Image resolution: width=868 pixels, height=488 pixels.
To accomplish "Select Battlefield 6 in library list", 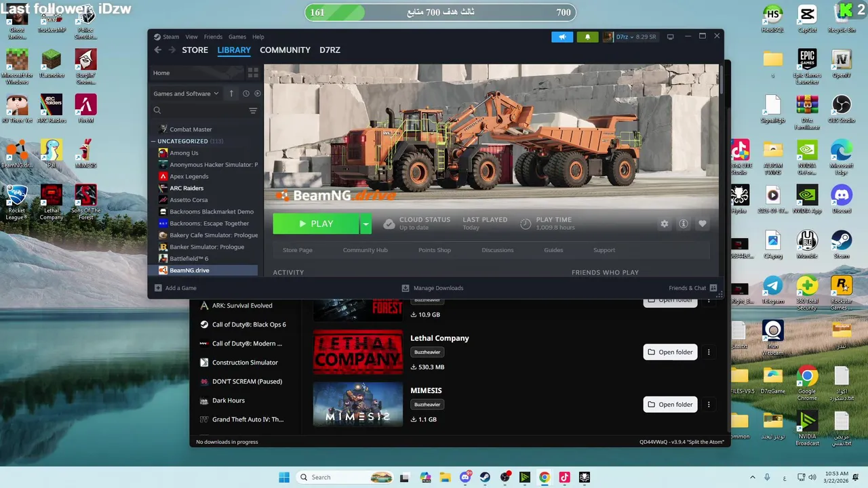I will [189, 258].
